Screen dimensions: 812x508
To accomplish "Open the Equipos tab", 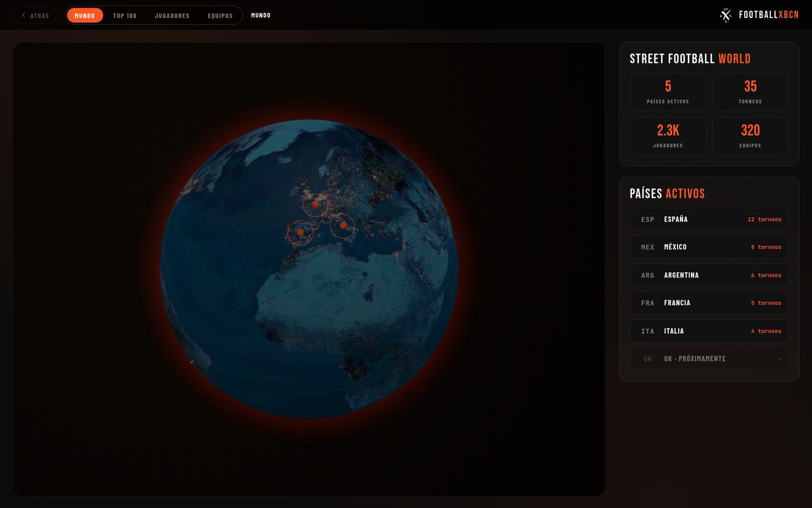I will pos(220,16).
